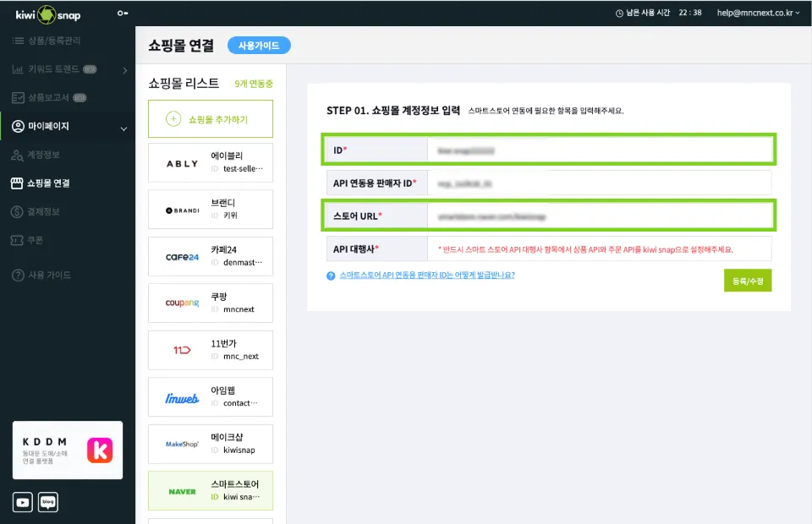Screen dimensions: 812x524
Task: Select the 카페24 mall card
Action: (x=211, y=256)
